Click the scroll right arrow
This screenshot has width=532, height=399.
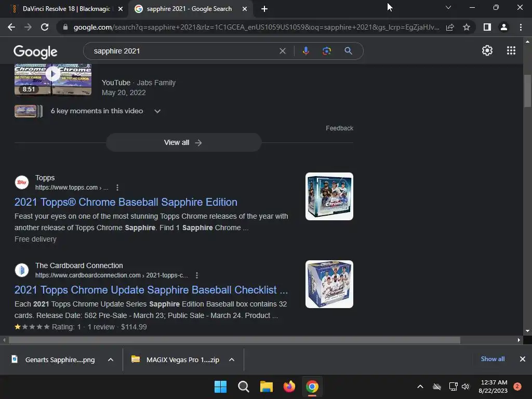pyautogui.click(x=519, y=340)
